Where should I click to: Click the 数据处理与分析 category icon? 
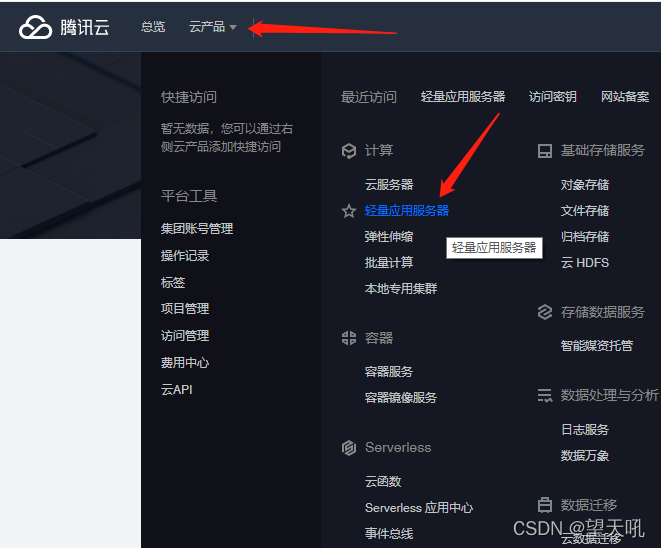pyautogui.click(x=545, y=395)
